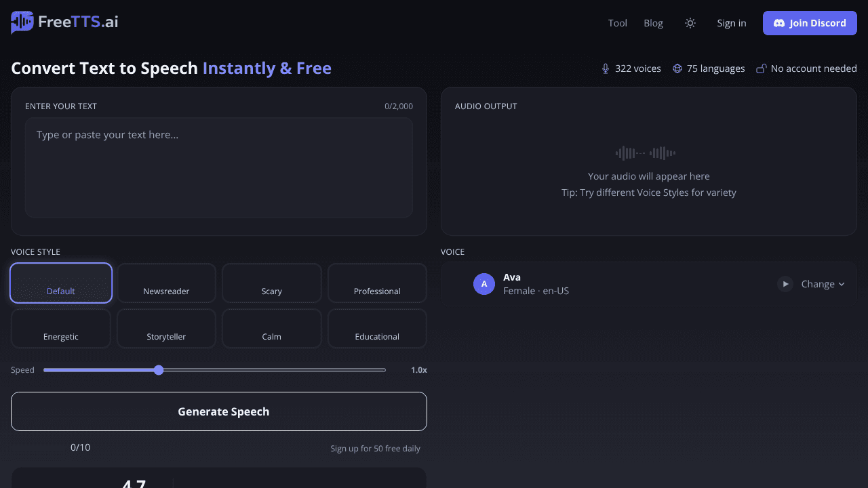Viewport: 868px width, 488px height.
Task: Click the Sign in link
Action: pos(732,23)
